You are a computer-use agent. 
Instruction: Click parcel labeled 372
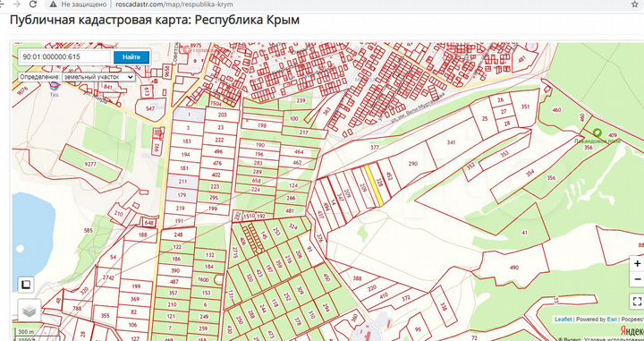tap(406, 297)
